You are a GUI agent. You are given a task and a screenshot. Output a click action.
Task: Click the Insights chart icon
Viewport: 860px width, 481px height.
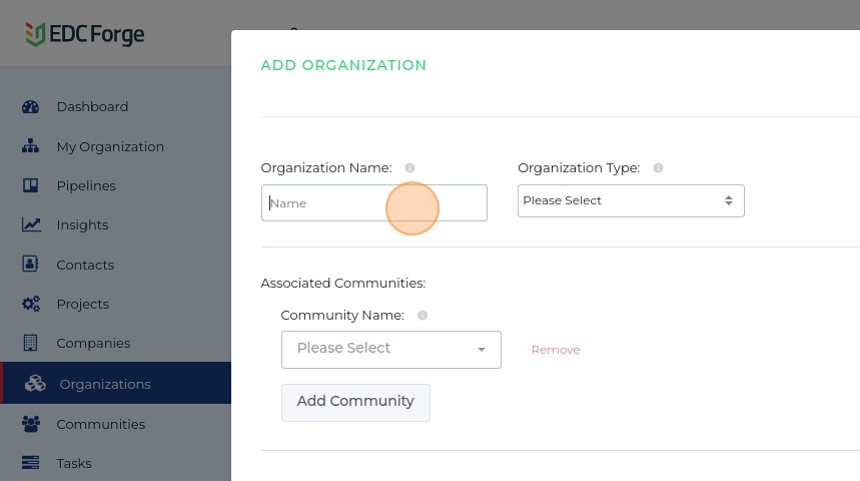(30, 225)
